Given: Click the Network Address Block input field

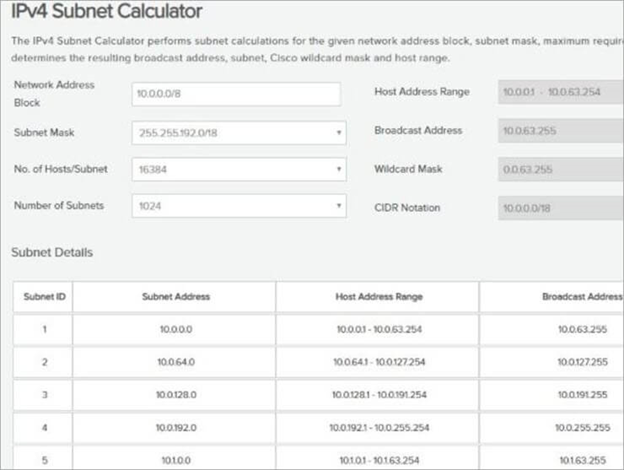Looking at the screenshot, I should click(236, 93).
